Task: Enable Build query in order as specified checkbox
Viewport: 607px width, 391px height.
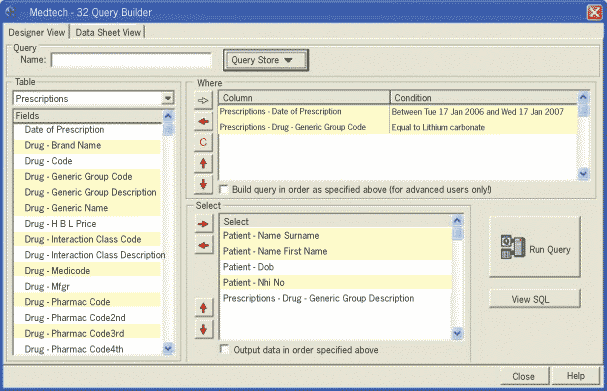Action: pyautogui.click(x=224, y=189)
